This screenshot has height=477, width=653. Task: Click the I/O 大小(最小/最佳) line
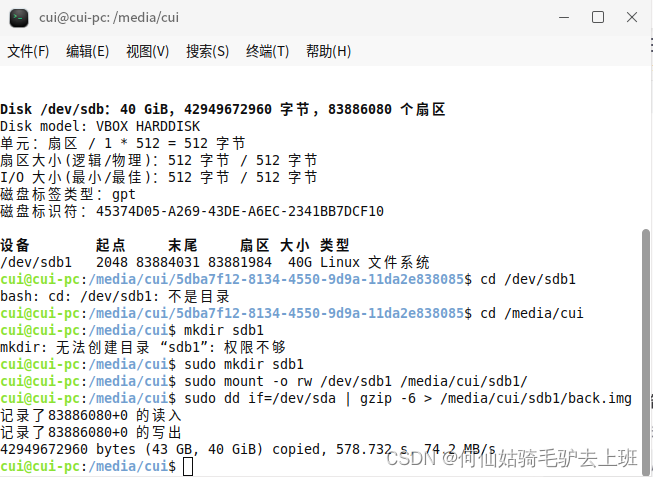(x=159, y=177)
